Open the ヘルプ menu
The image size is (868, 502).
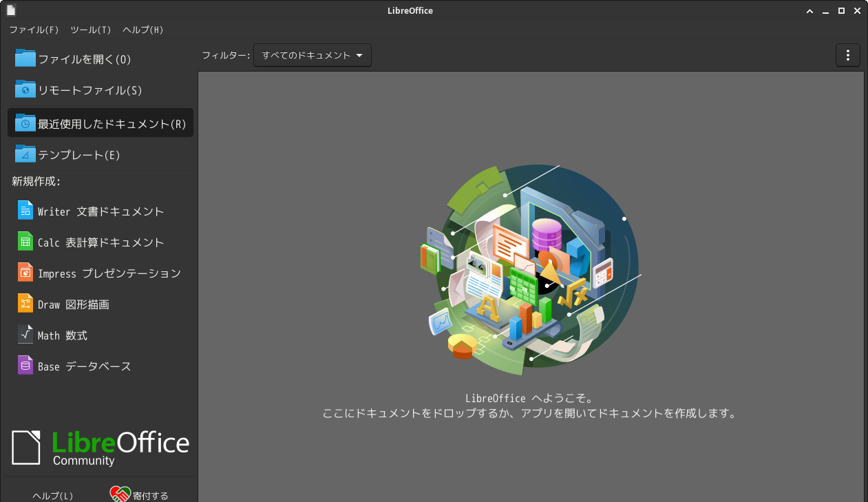click(x=142, y=30)
